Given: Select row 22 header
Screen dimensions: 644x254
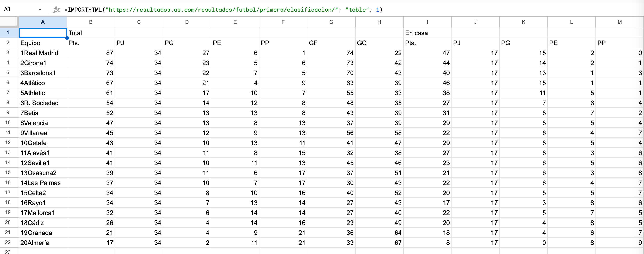Looking at the screenshot, I should pos(8,242).
